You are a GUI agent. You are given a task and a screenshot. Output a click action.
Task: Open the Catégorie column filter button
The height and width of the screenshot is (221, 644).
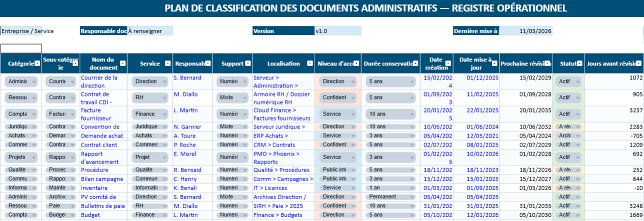click(x=37, y=64)
